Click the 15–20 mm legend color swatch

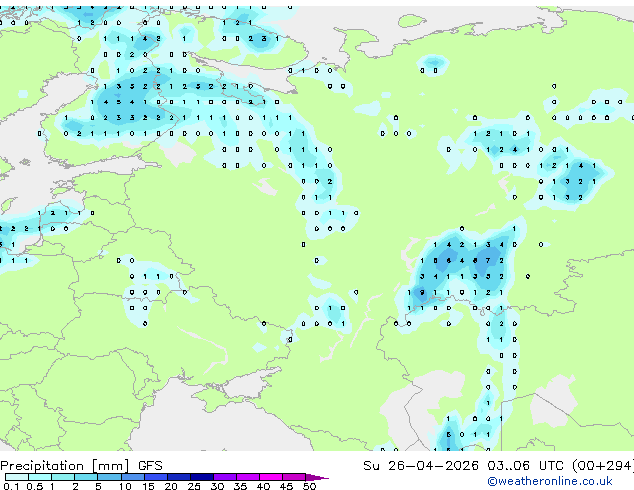(156, 477)
